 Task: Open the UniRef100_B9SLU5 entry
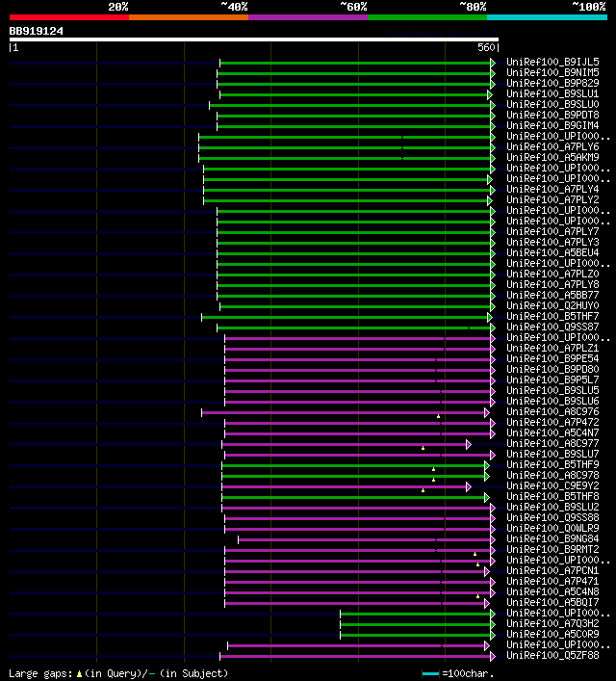(x=552, y=390)
